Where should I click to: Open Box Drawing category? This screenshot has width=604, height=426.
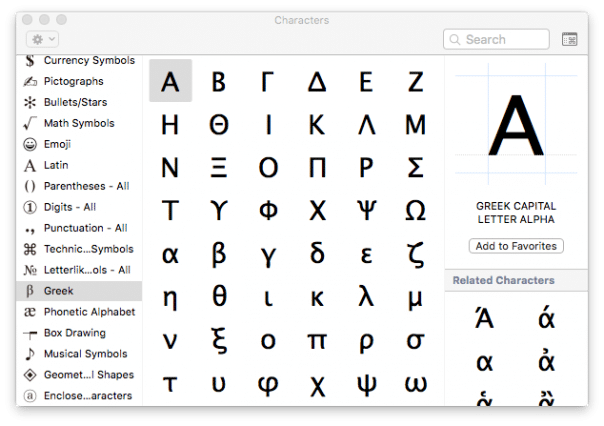point(79,333)
